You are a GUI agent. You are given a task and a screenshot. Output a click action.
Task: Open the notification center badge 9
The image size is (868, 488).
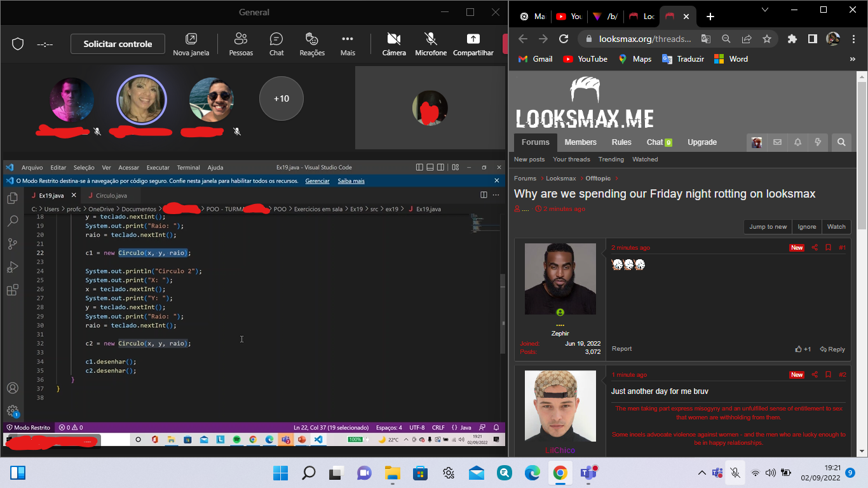(x=850, y=473)
